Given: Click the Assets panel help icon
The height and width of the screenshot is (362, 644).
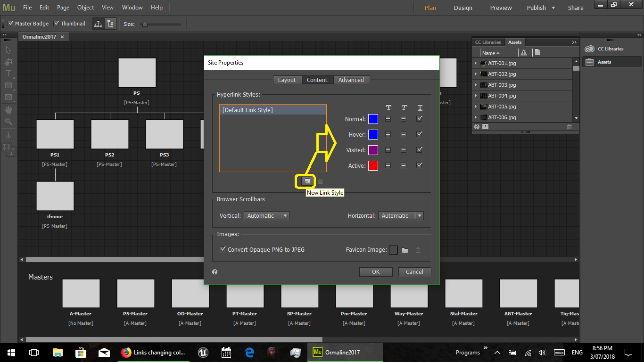Looking at the screenshot, I should (477, 127).
